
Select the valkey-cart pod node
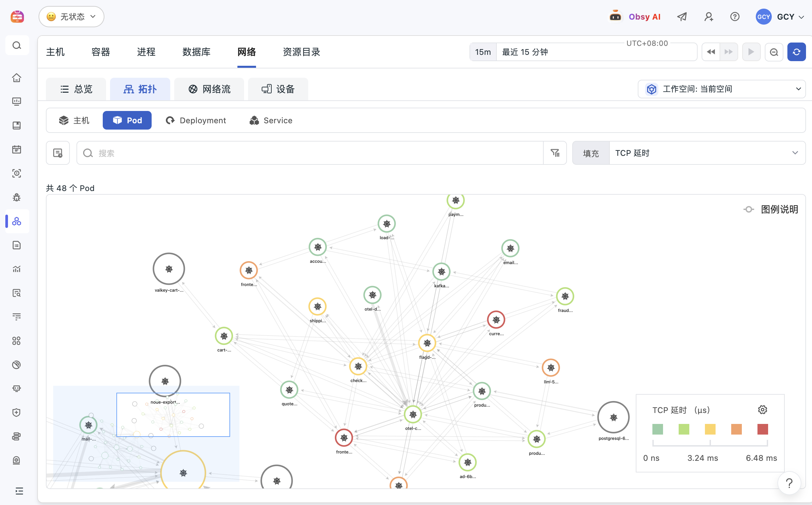(x=169, y=269)
